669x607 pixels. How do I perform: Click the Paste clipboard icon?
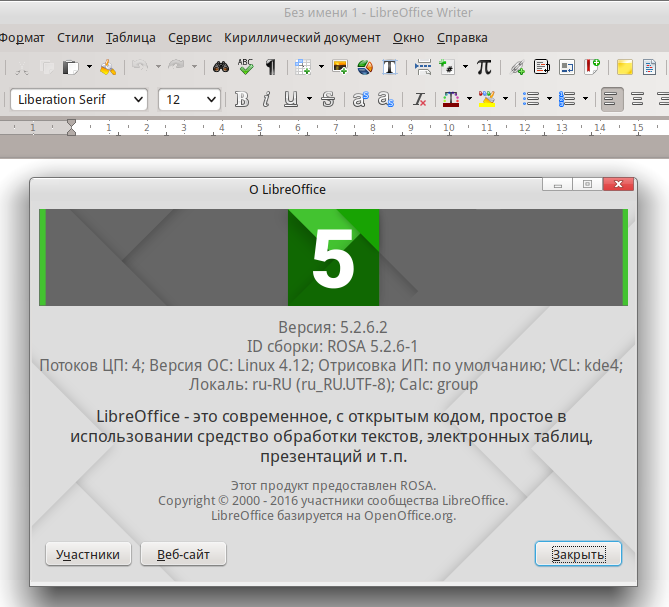pyautogui.click(x=71, y=67)
